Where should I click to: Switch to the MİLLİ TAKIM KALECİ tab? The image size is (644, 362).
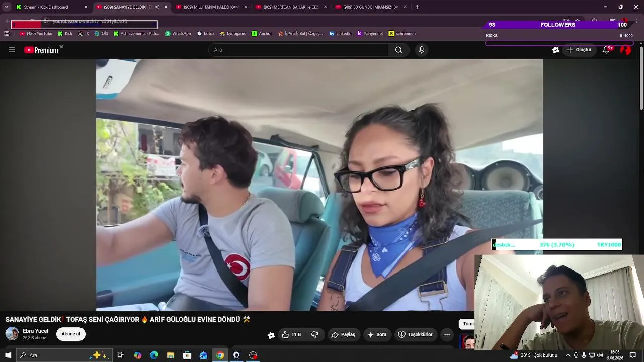[x=210, y=7]
